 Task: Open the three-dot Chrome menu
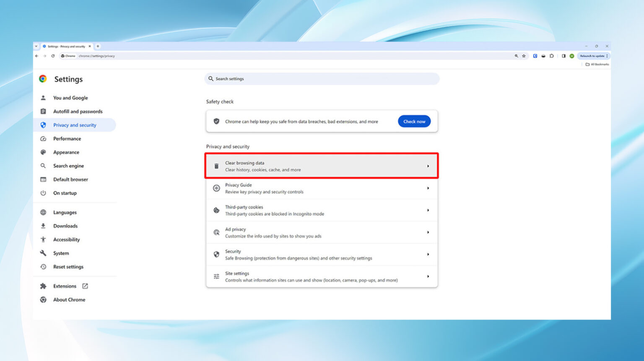pos(607,56)
